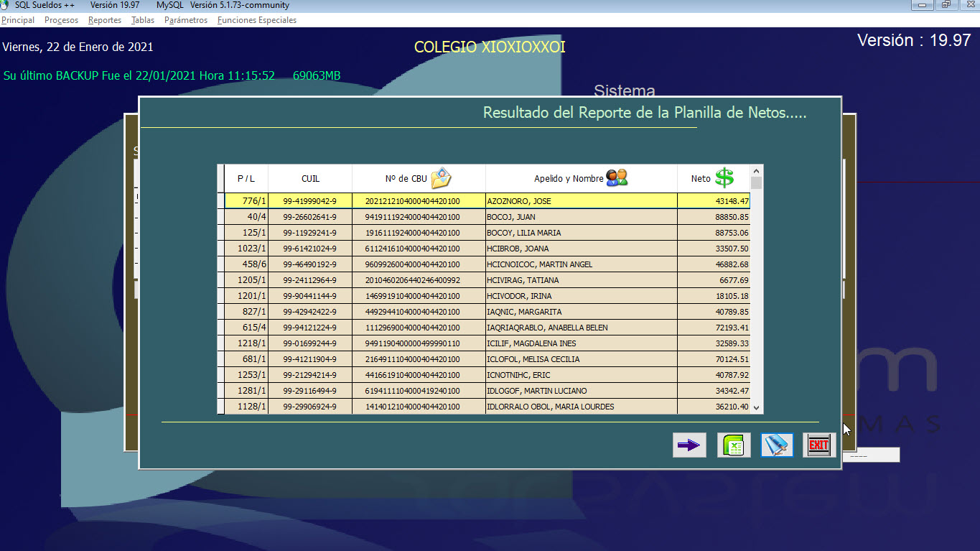The image size is (980, 551).
Task: Click the Versión : 19.97 label
Action: click(x=914, y=41)
